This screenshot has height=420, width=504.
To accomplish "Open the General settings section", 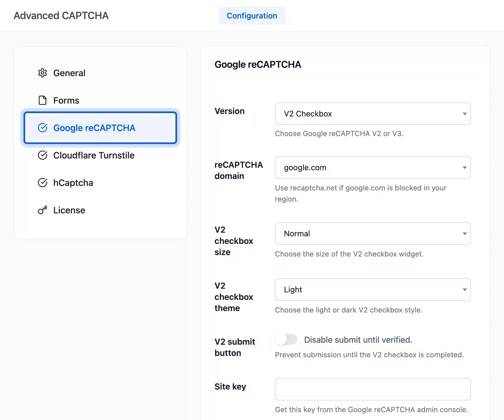I will (x=100, y=73).
